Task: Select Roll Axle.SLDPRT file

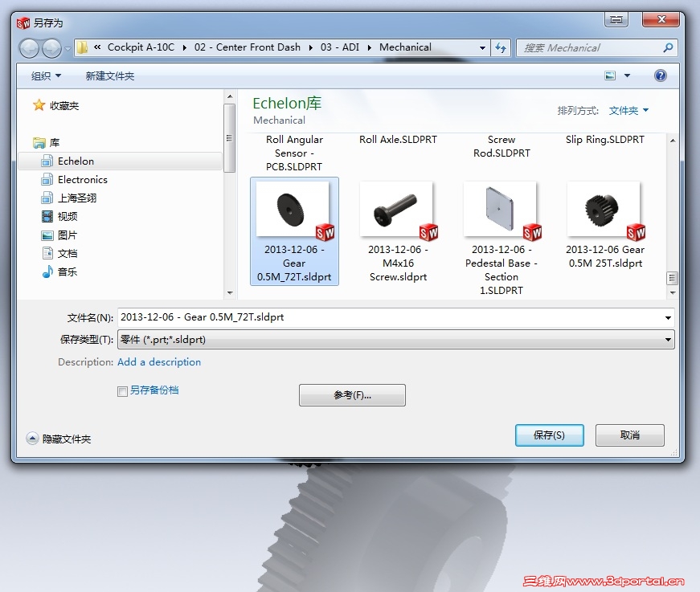Action: click(x=398, y=140)
